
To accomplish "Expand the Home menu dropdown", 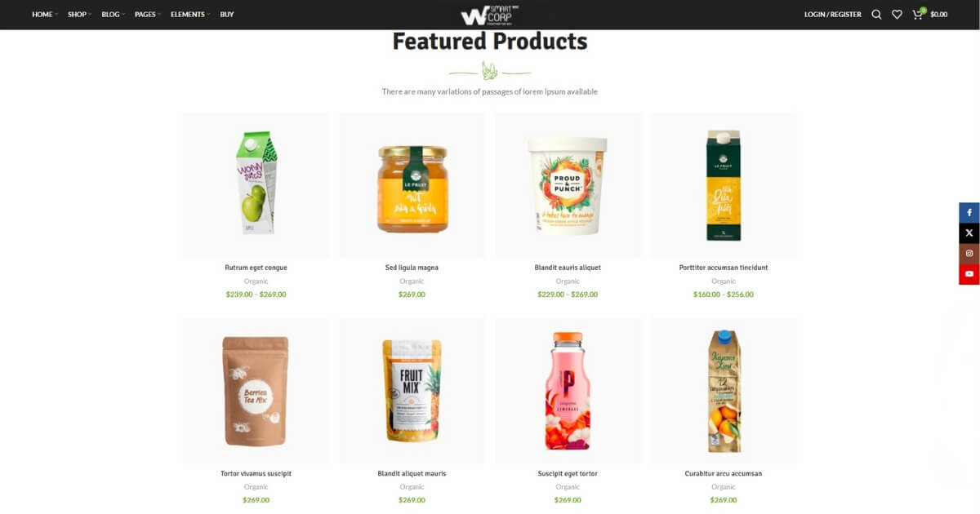I will pyautogui.click(x=45, y=15).
